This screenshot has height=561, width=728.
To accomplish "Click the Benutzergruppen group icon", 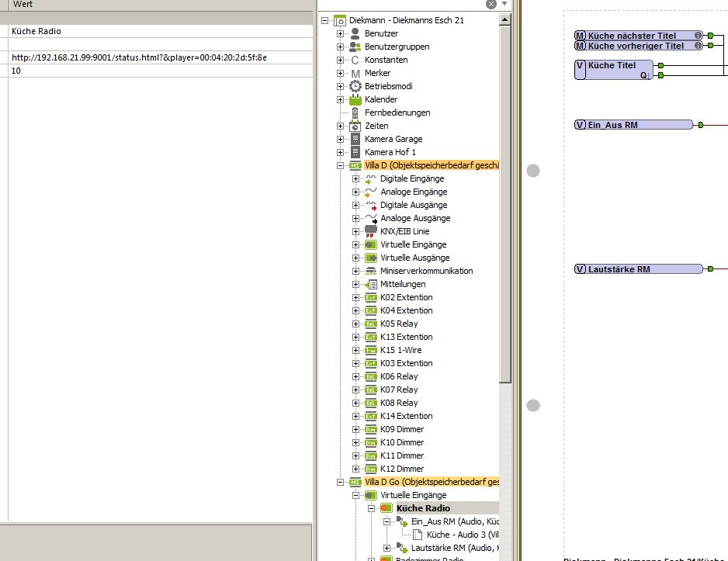I will coord(355,47).
